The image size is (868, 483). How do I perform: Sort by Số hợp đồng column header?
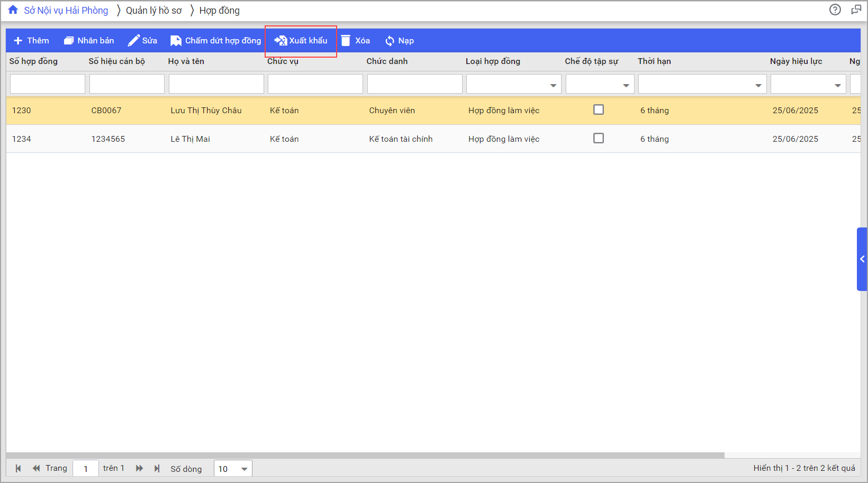(x=33, y=61)
